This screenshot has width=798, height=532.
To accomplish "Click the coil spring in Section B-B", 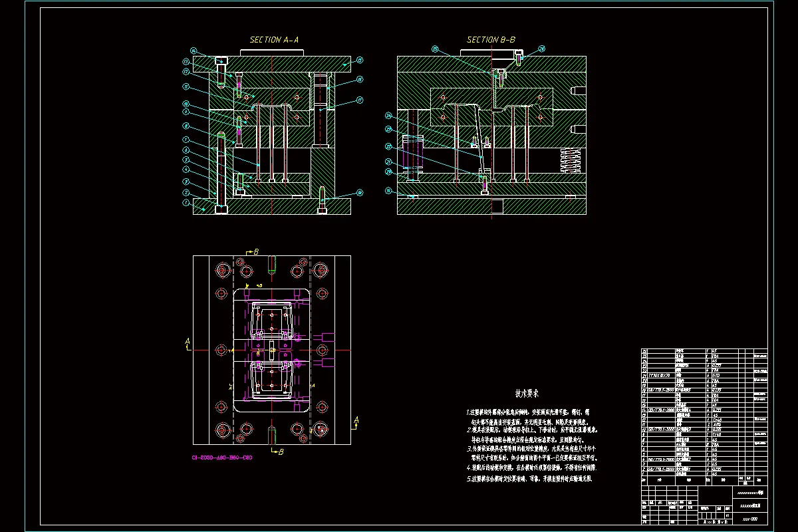I will click(x=571, y=162).
